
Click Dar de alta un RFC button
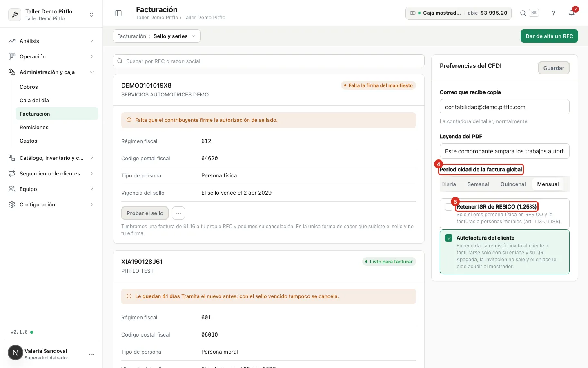(549, 36)
